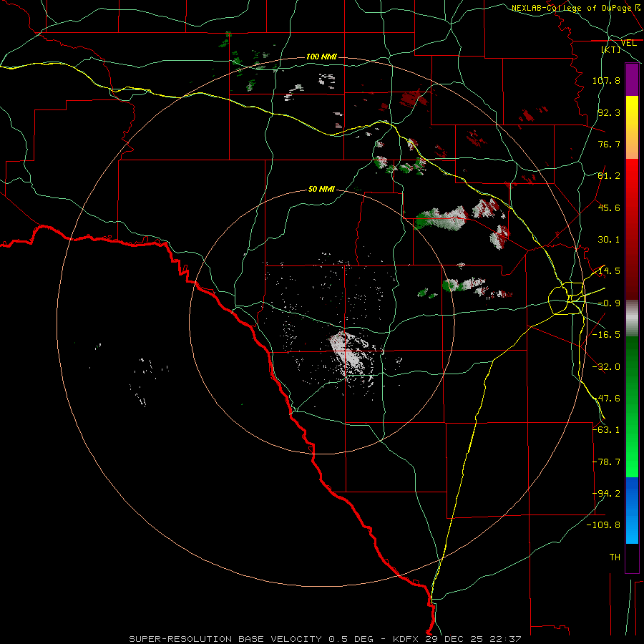Click the 92.3 velocity scale value
This screenshot has width=644, height=644.
pos(609,112)
